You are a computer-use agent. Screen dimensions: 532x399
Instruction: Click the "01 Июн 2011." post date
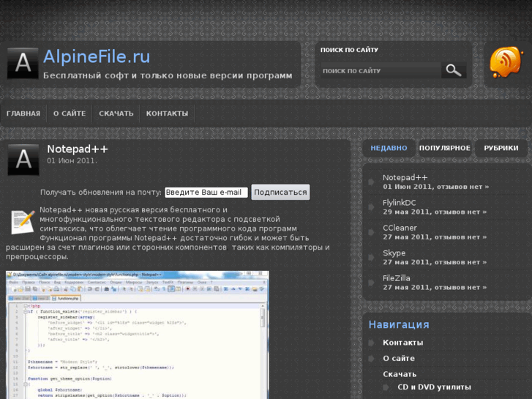click(x=72, y=160)
